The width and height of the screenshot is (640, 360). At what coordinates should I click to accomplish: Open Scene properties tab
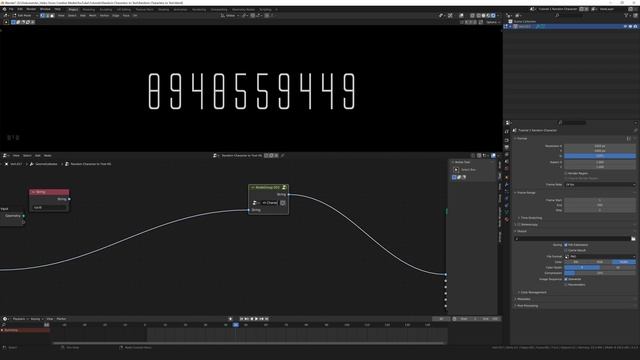[507, 162]
